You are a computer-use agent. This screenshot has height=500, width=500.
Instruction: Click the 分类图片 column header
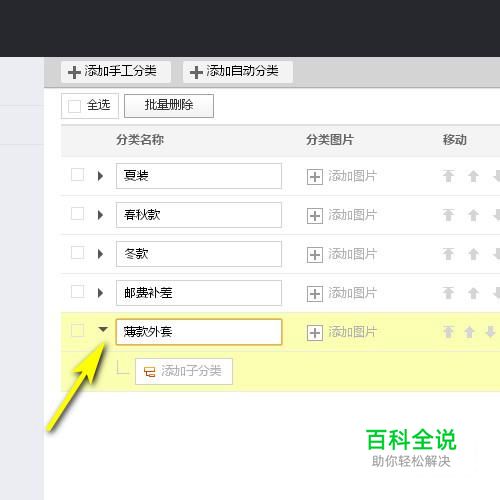click(x=330, y=140)
